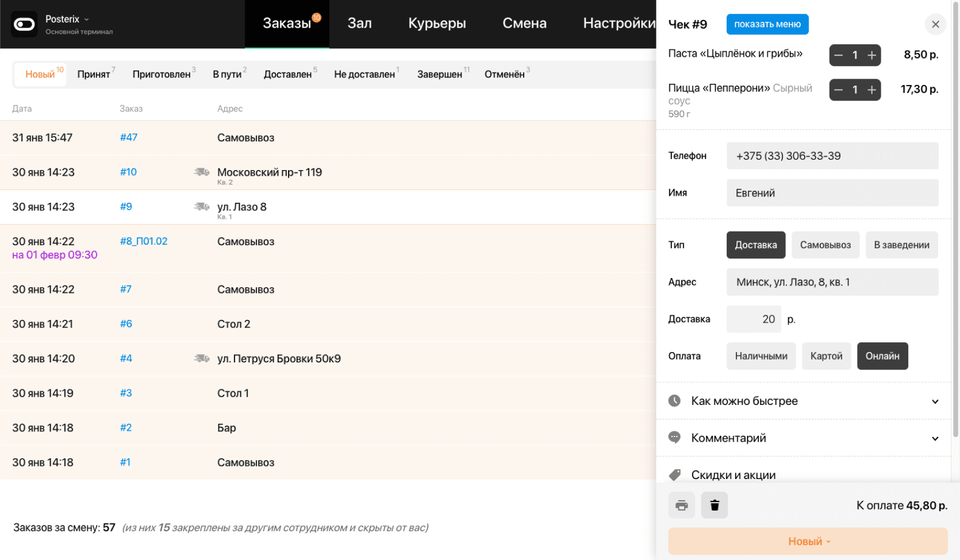Show orders В пути
This screenshot has width=960, height=560.
[228, 75]
